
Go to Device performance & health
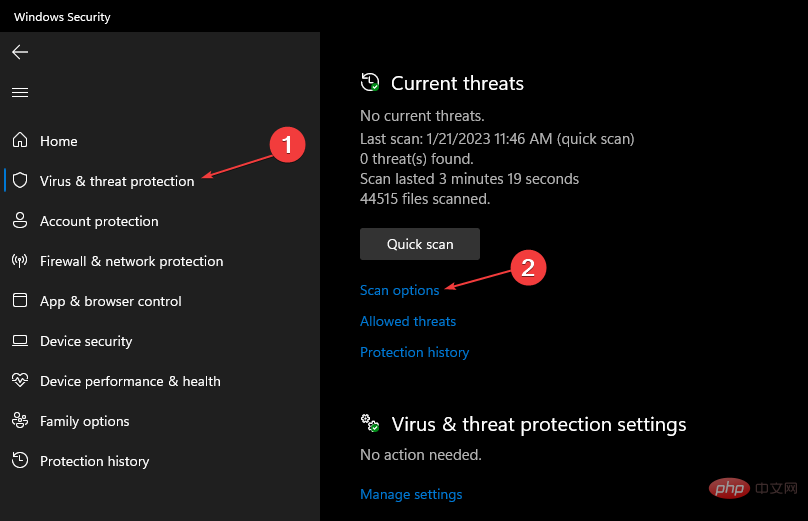tap(130, 381)
